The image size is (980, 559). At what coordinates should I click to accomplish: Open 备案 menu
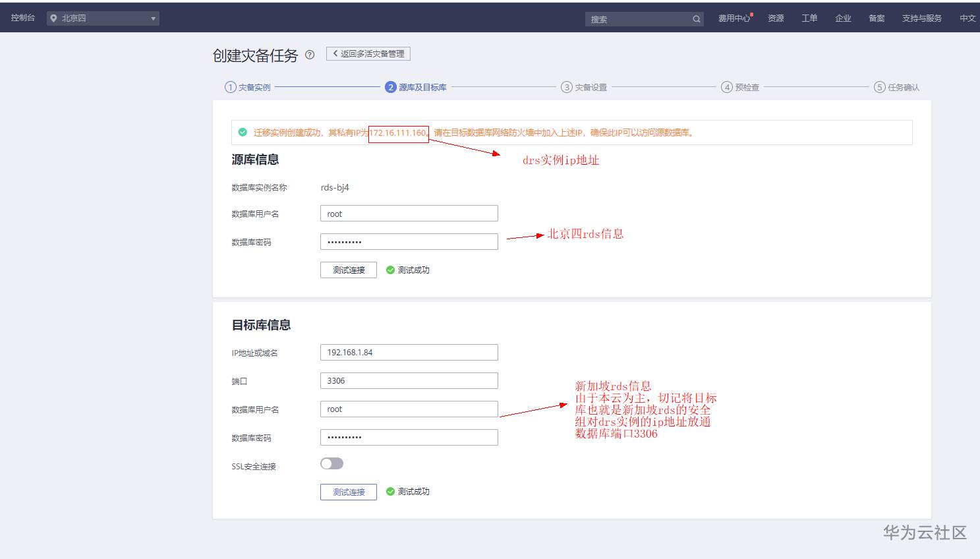[877, 18]
